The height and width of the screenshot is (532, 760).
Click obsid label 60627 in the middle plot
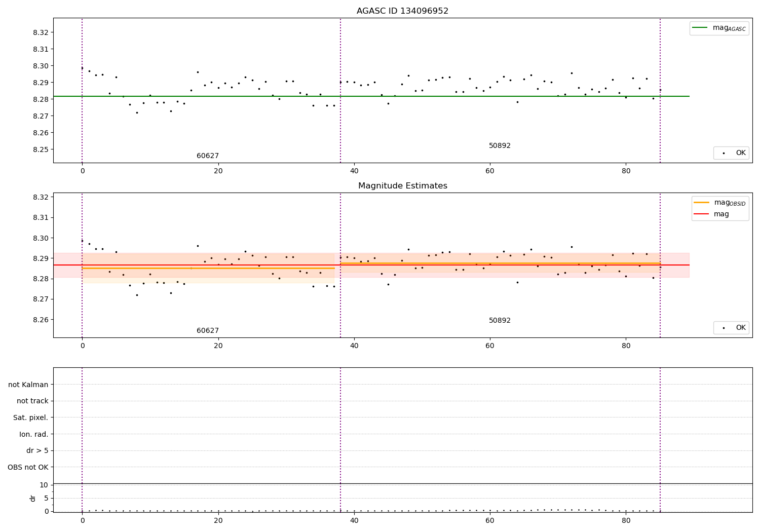click(x=208, y=330)
